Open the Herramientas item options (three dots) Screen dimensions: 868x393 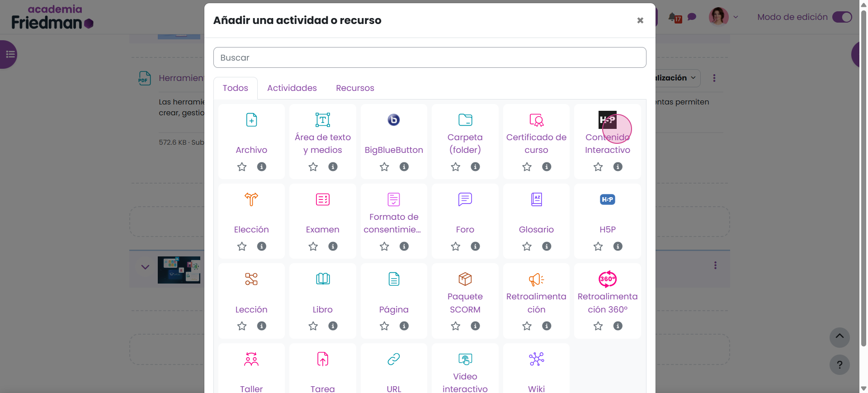714,78
